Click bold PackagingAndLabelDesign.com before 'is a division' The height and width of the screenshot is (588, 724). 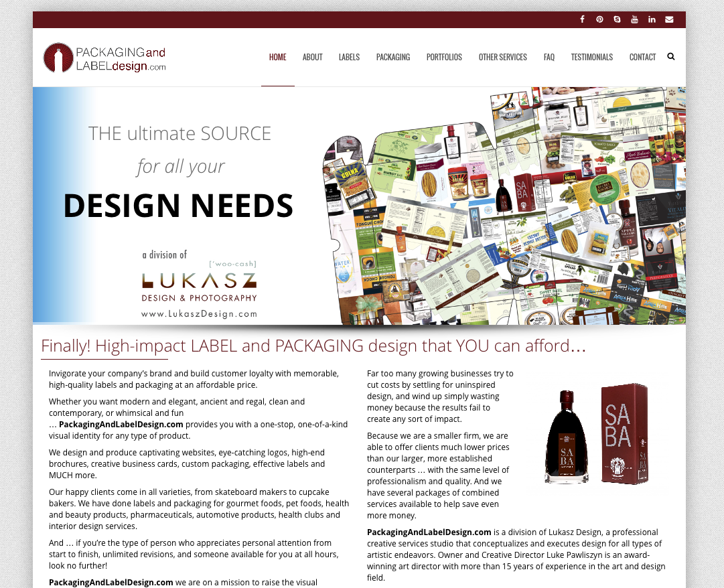click(x=429, y=532)
